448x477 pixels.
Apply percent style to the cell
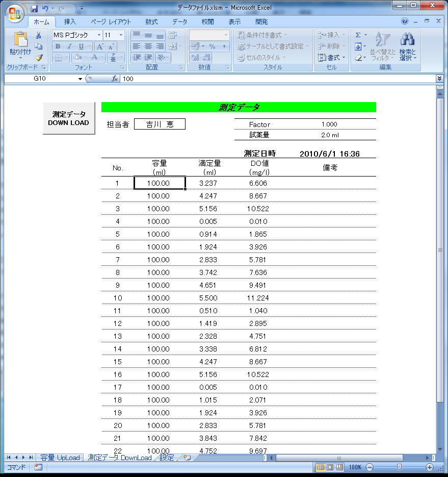click(212, 46)
